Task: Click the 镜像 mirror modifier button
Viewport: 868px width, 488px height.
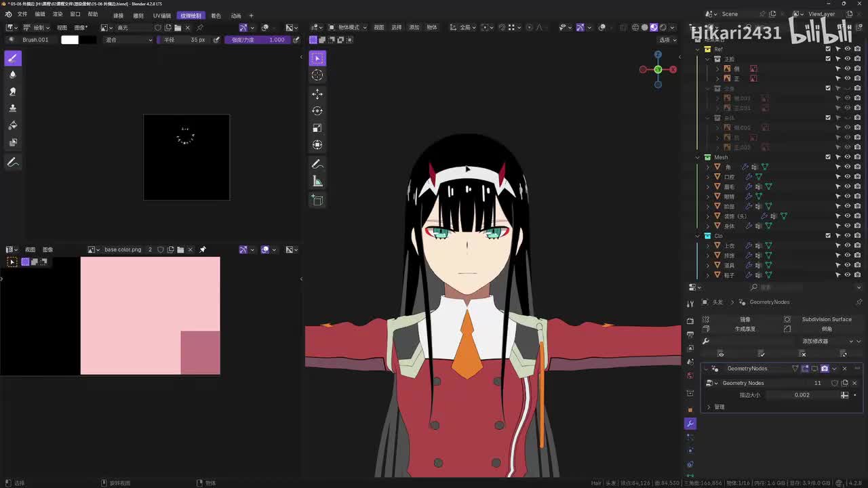Action: tap(741, 319)
